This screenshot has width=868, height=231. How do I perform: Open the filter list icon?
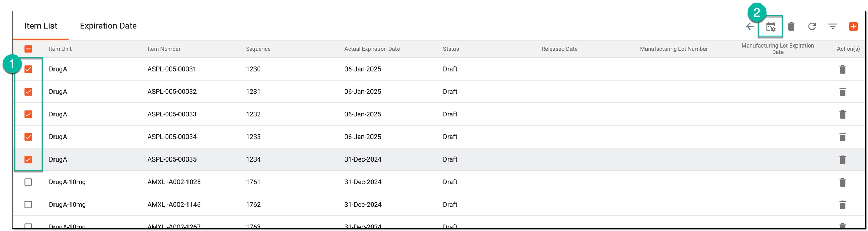(x=833, y=26)
